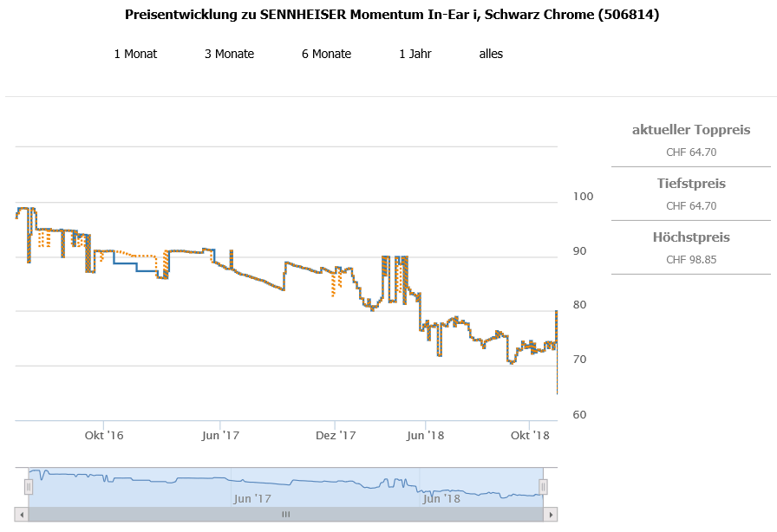Viewport: 777px width, 532px height.
Task: Click the 100 y-axis label
Action: pos(584,196)
